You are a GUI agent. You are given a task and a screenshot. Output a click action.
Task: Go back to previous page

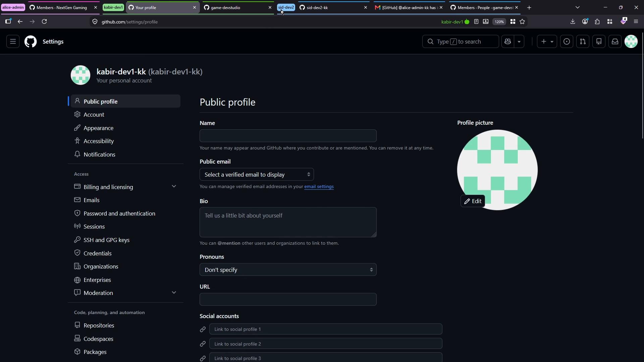point(20,22)
